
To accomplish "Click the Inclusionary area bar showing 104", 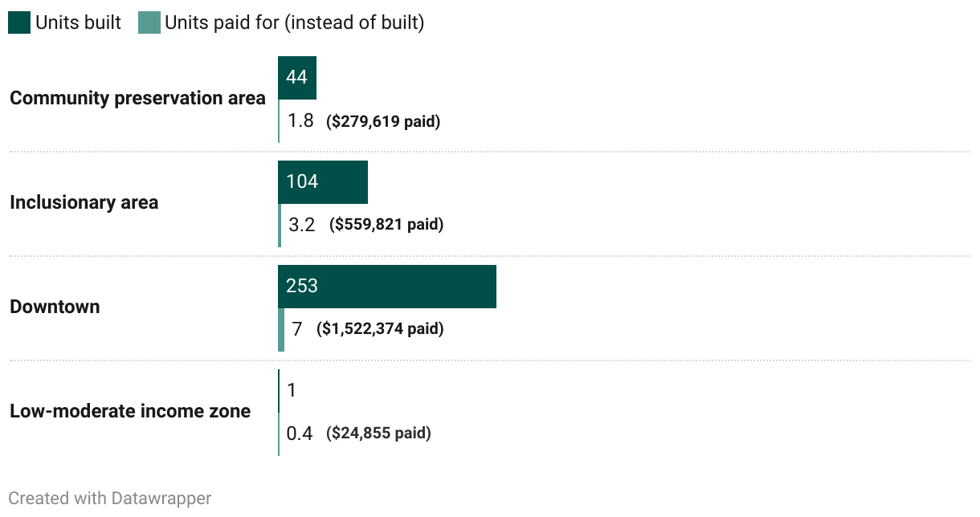I will point(323,182).
